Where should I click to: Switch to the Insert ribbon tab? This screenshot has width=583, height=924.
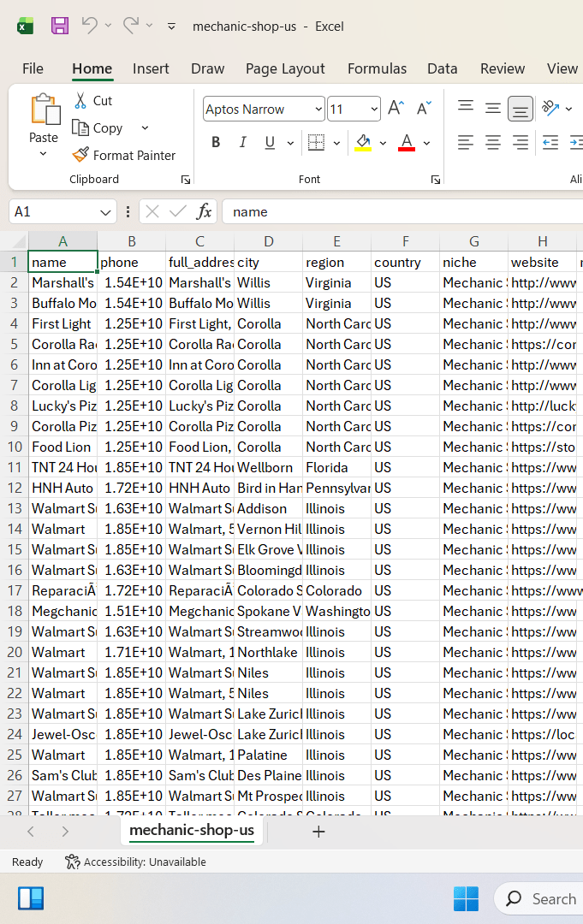point(151,69)
